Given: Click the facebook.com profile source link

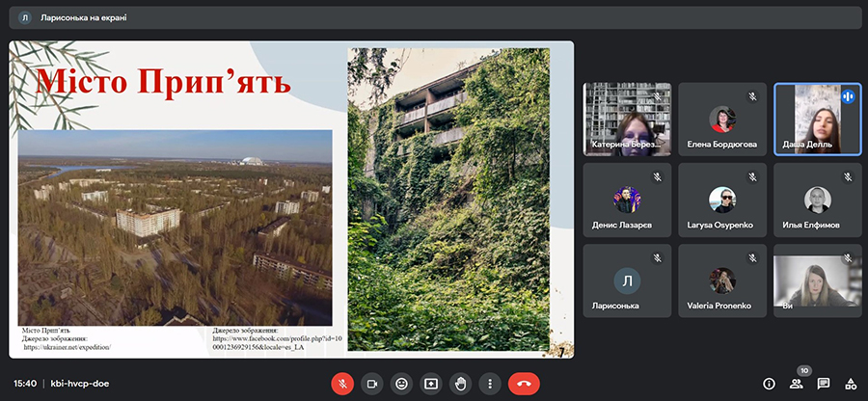Looking at the screenshot, I should click(x=278, y=342).
